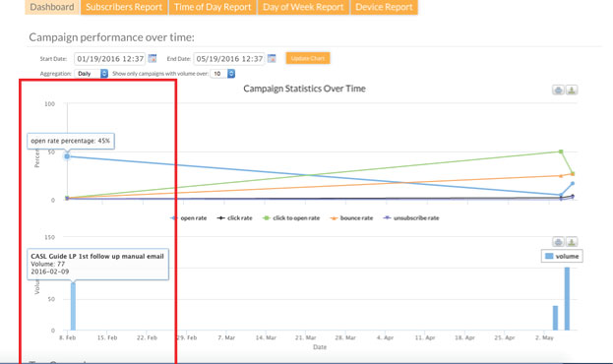613x364 pixels.
Task: Open the Device Report tab
Action: (x=384, y=7)
